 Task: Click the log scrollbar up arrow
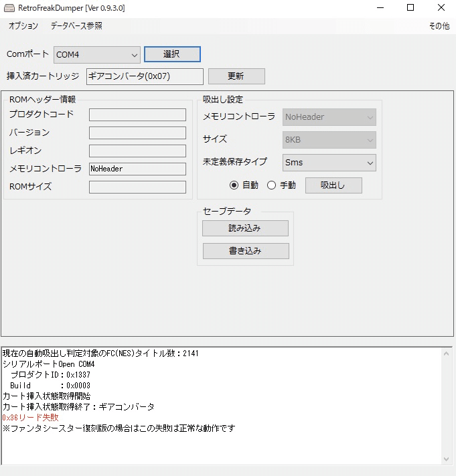[x=446, y=353]
